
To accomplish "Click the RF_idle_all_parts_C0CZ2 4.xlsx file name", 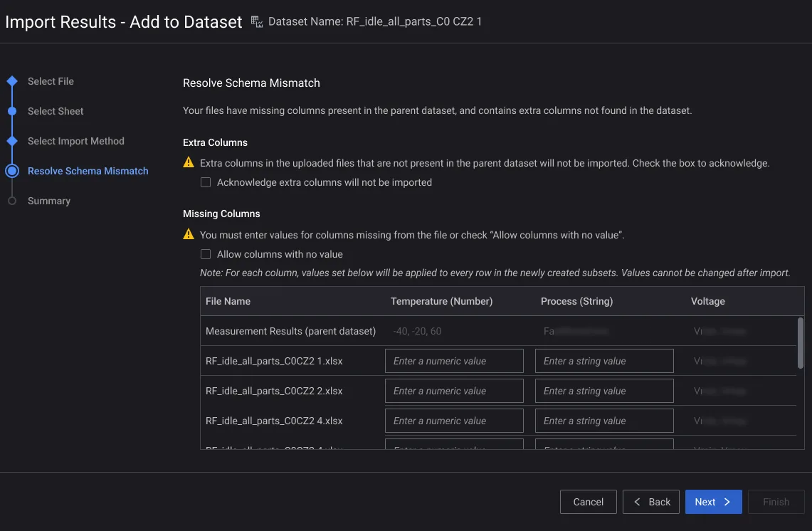I will click(x=274, y=421).
